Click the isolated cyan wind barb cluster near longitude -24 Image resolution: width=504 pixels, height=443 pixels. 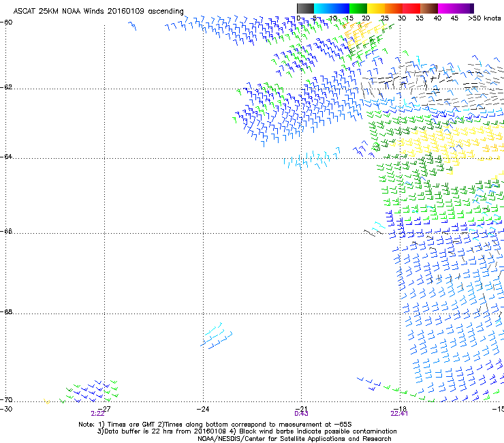coord(216,336)
